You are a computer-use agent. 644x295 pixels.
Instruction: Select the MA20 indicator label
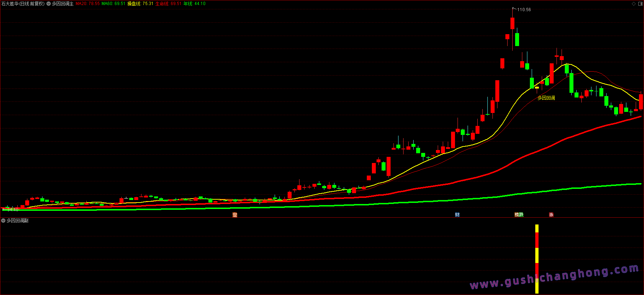87,4
